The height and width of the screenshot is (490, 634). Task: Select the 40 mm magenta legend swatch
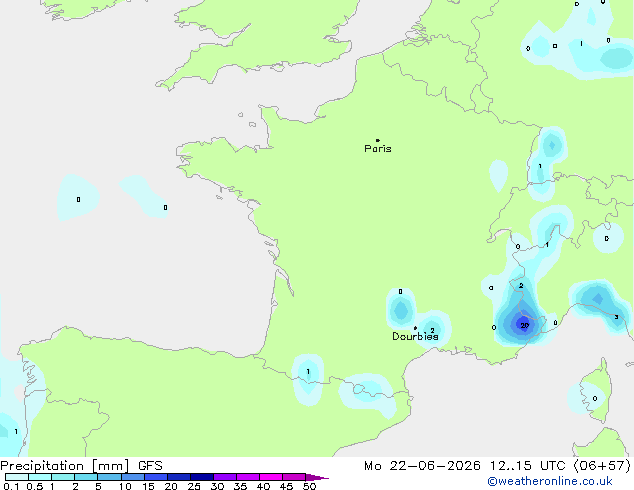click(271, 477)
